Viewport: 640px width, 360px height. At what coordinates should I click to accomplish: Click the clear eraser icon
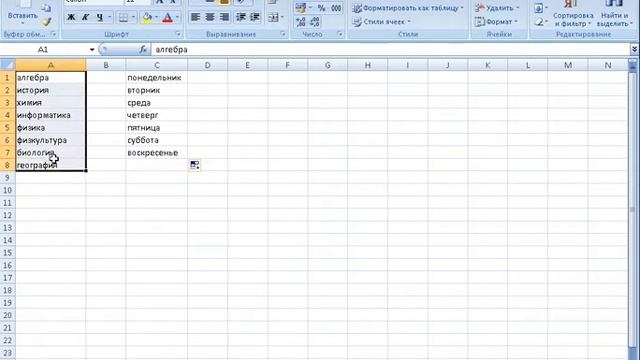point(538,22)
